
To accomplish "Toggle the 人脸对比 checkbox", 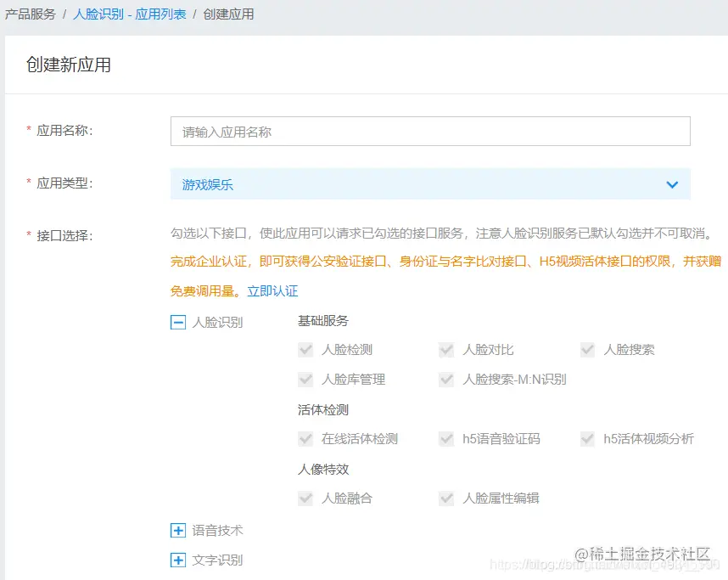I will (446, 350).
